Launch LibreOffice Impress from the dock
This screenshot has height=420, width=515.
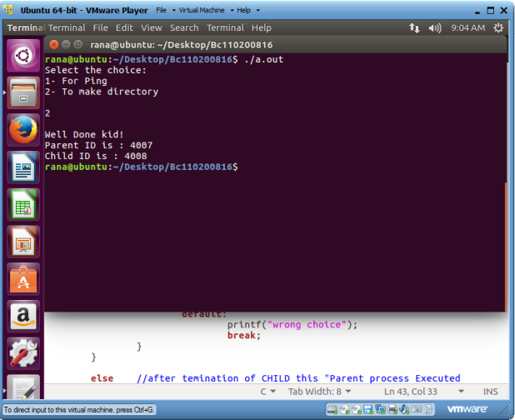[23, 242]
